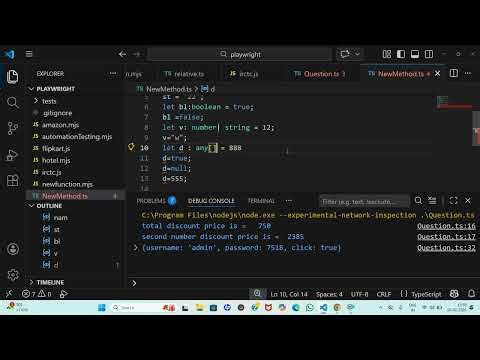Expand the logged username object
The height and width of the screenshot is (360, 480).
click(x=135, y=248)
